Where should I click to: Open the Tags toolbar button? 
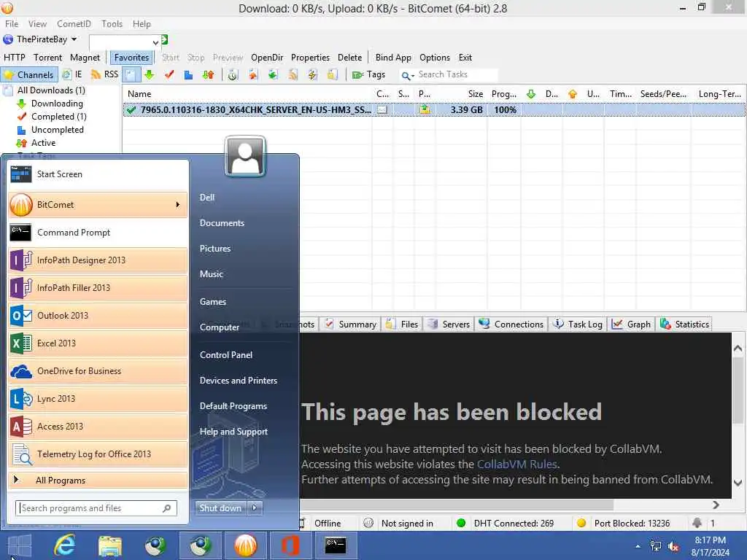tap(368, 75)
